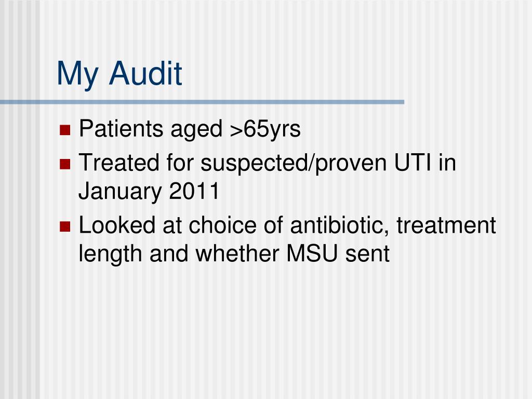Click the >65yrs text
Screen dimensions: 532x399
pos(265,129)
